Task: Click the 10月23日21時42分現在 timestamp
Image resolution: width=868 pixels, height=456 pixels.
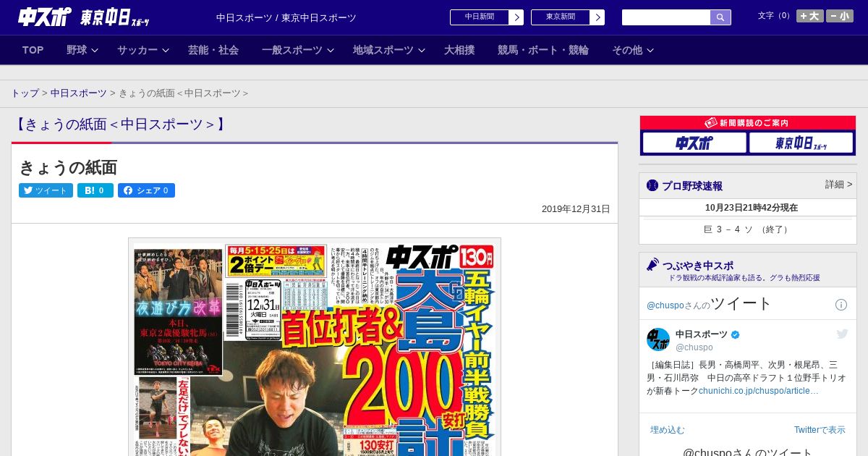Action: point(752,208)
